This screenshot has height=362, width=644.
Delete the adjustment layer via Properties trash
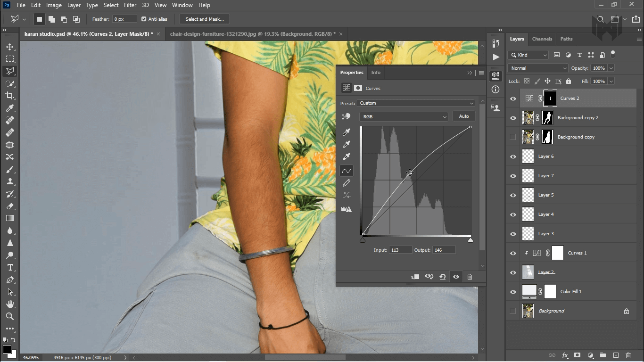(x=470, y=277)
